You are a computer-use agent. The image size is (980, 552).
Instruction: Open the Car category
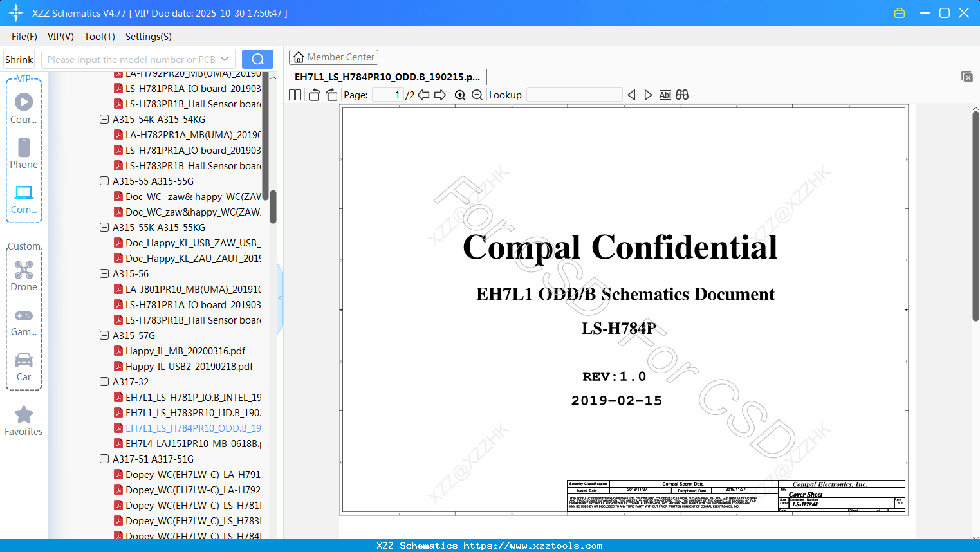tap(24, 367)
